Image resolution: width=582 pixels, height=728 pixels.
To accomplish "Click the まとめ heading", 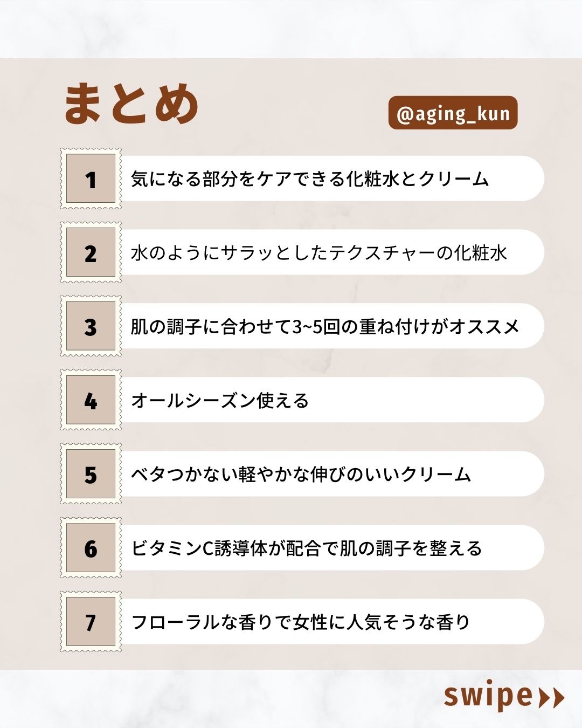I will click(131, 104).
